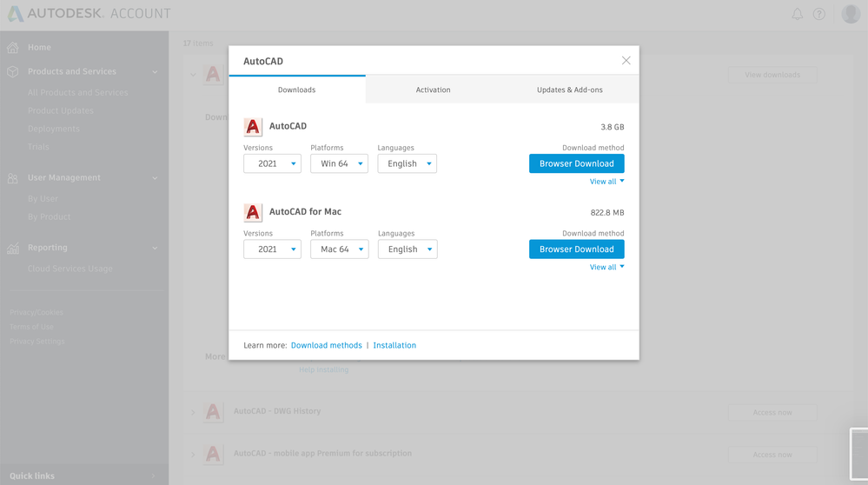Screen dimensions: 868x485
Task: Click the User Management people icon
Action: [x=13, y=178]
